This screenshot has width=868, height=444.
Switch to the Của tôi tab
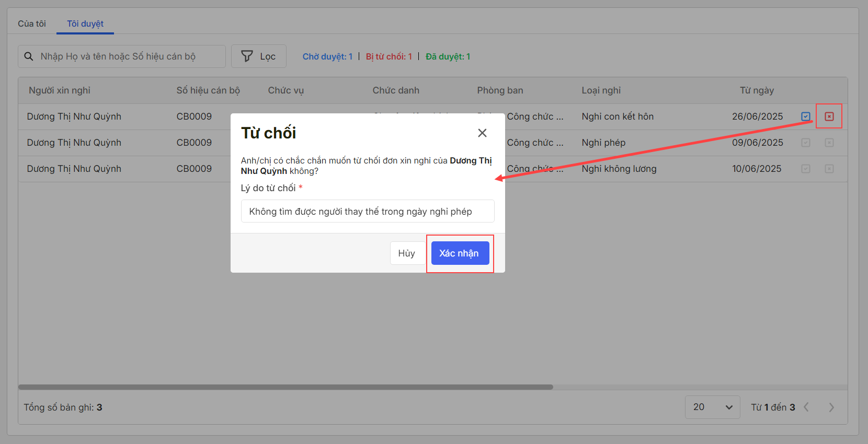tap(32, 24)
